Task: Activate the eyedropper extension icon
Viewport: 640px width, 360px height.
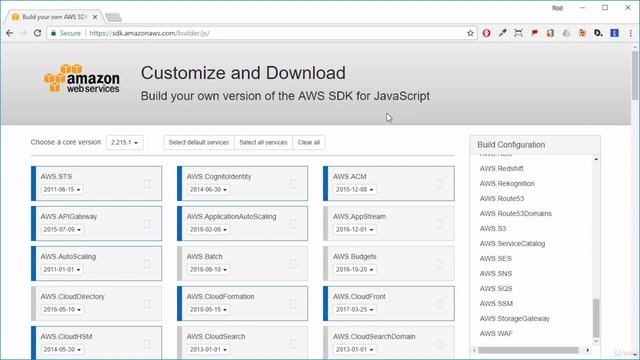Action: [502, 33]
